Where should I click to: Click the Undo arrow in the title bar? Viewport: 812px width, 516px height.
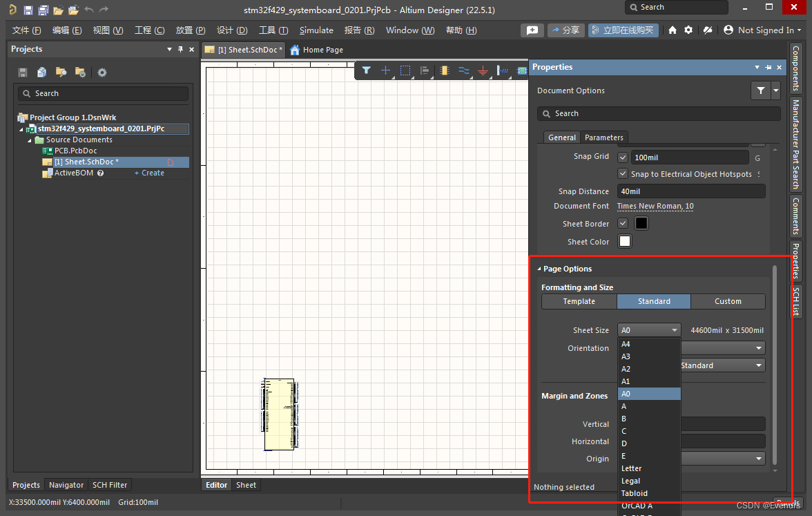[89, 10]
